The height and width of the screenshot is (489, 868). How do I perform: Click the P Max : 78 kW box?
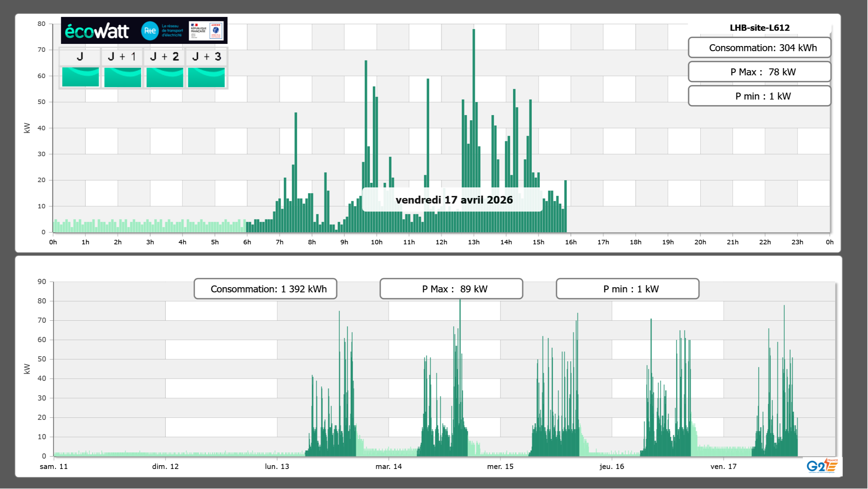[759, 72]
